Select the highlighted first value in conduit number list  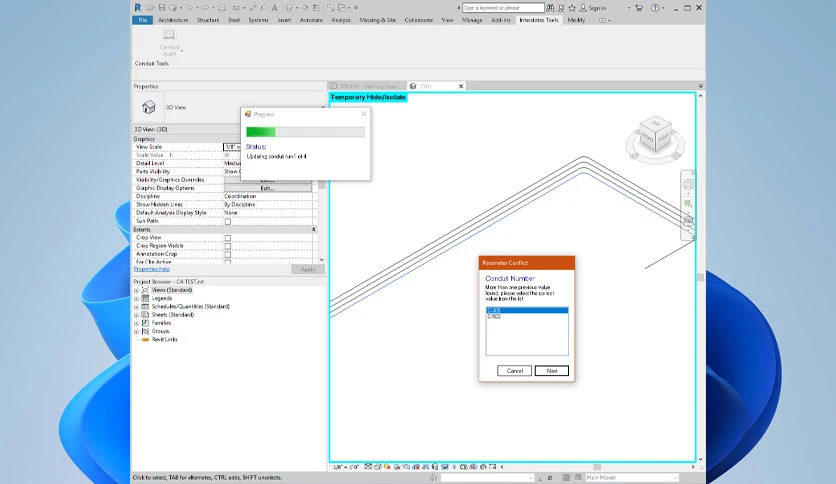tap(527, 310)
